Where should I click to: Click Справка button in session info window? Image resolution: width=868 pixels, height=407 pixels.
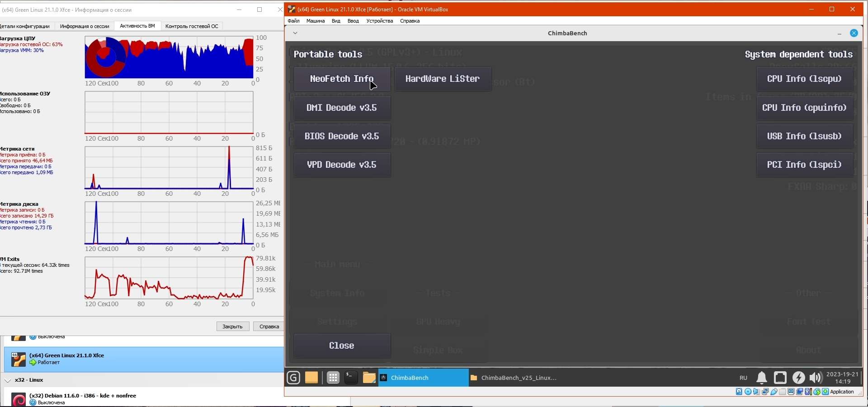click(269, 327)
